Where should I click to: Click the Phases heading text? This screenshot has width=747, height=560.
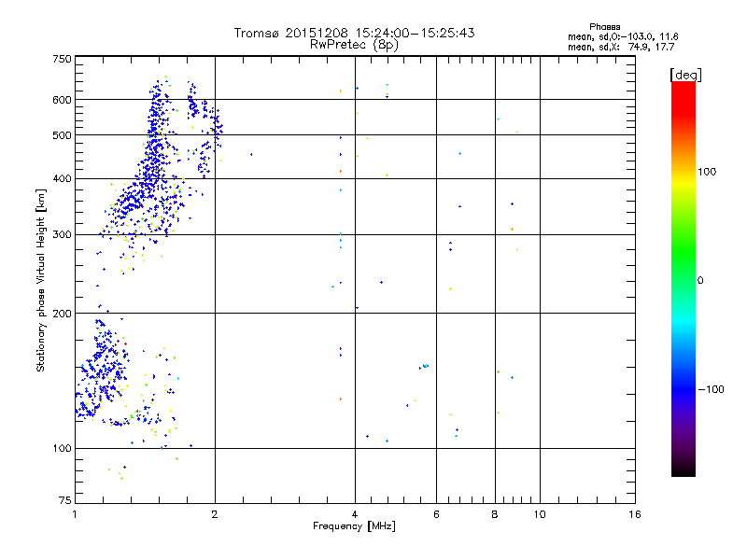coord(604,27)
